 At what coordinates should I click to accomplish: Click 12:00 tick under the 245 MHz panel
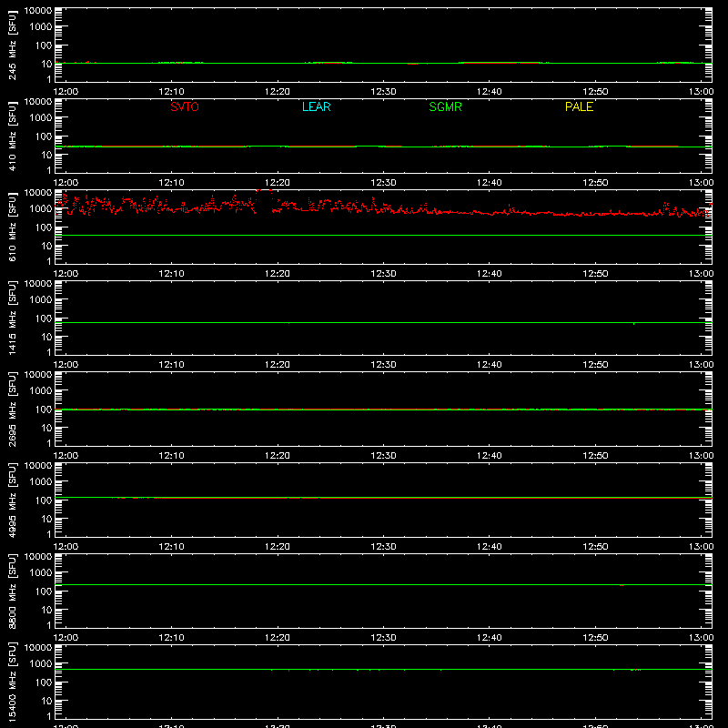click(66, 92)
